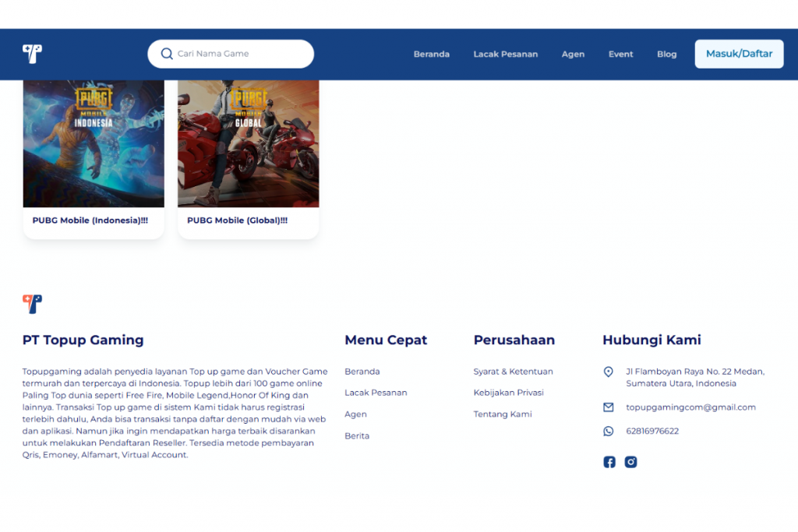Click the Jl Flamboyan Raya address text
The height and width of the screenshot is (532, 798).
(695, 377)
